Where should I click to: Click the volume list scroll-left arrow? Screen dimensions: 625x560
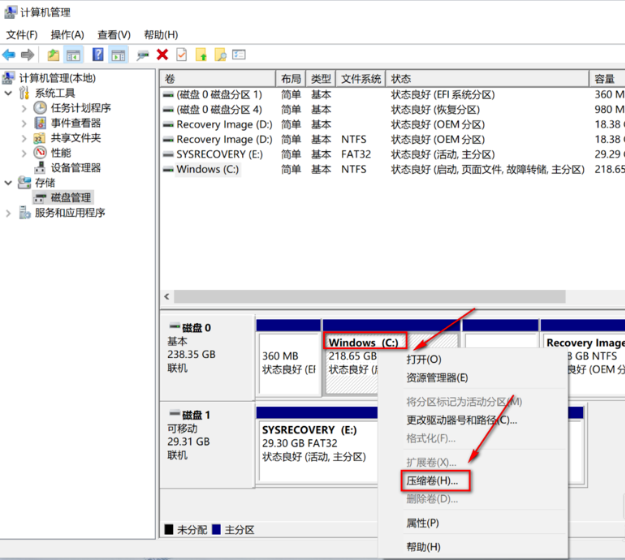[167, 297]
